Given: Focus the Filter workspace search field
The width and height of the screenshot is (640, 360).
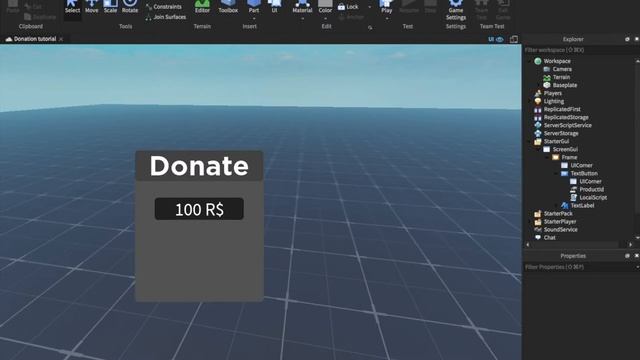Looking at the screenshot, I should coord(580,50).
